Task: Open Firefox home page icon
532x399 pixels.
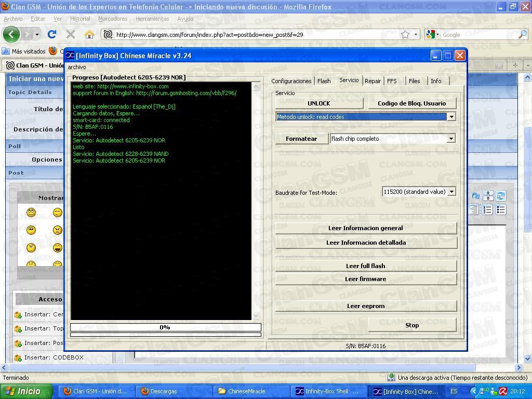Action: click(x=89, y=34)
